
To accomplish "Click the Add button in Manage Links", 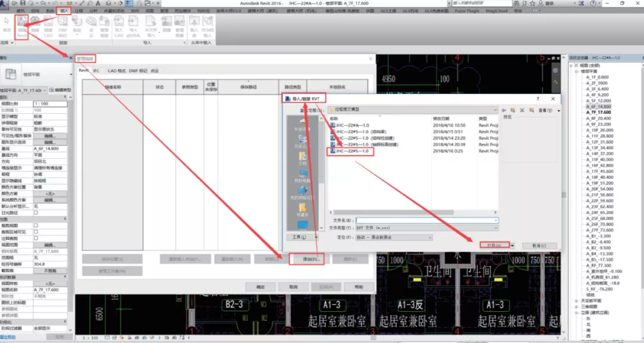I will point(311,259).
